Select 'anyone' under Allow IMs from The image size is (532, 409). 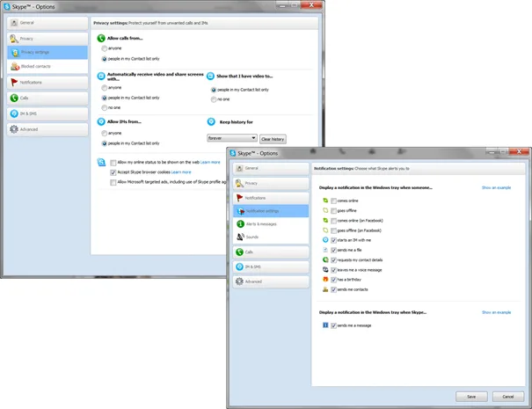coord(105,134)
